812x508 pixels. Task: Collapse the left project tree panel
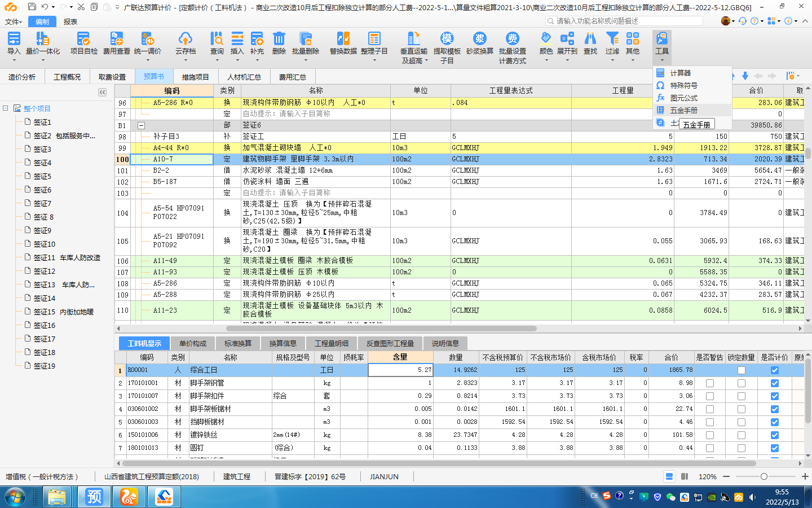(102, 92)
